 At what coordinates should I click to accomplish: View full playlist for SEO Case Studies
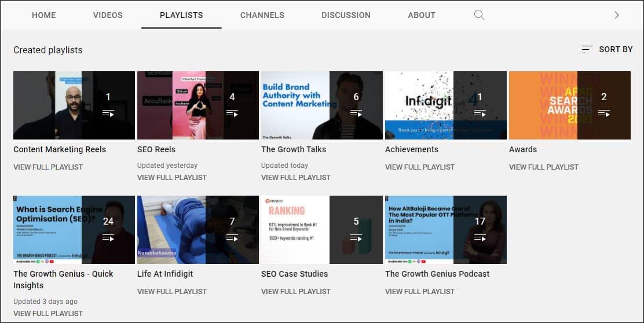(x=296, y=291)
